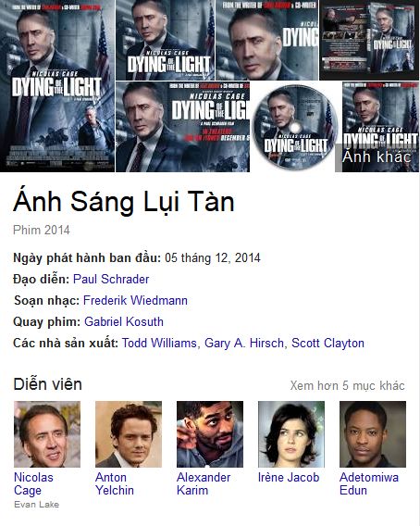Open Adetomiwa Edun name link

coord(369,483)
